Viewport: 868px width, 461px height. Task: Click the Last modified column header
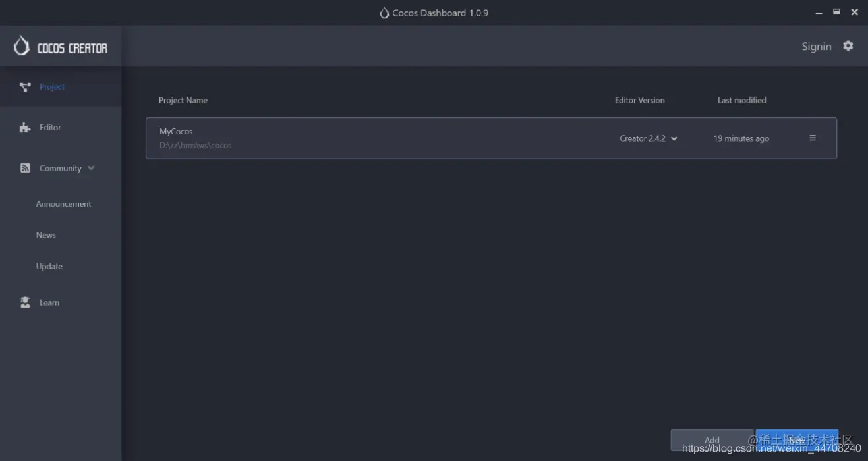pos(742,100)
